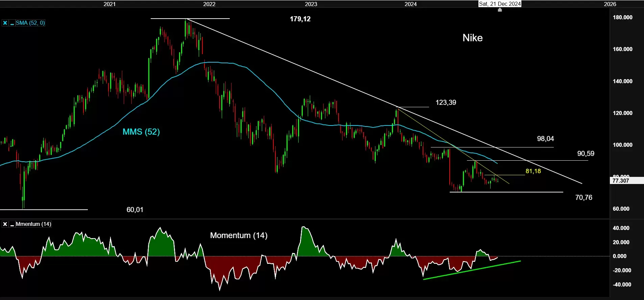Select the green trendline under the momentum lows
Screen dimensions: 644x300
tap(472, 270)
